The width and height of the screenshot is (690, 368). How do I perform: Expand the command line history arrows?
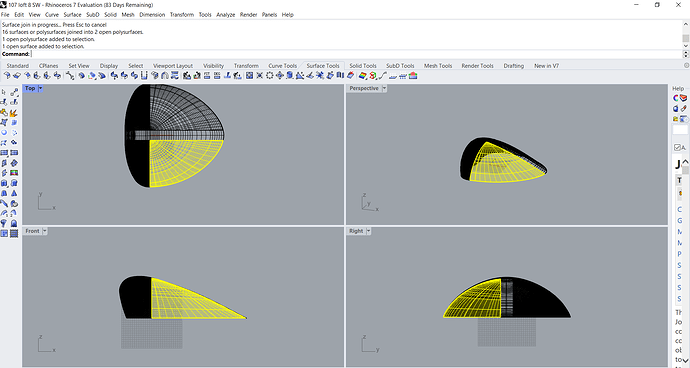(686, 54)
